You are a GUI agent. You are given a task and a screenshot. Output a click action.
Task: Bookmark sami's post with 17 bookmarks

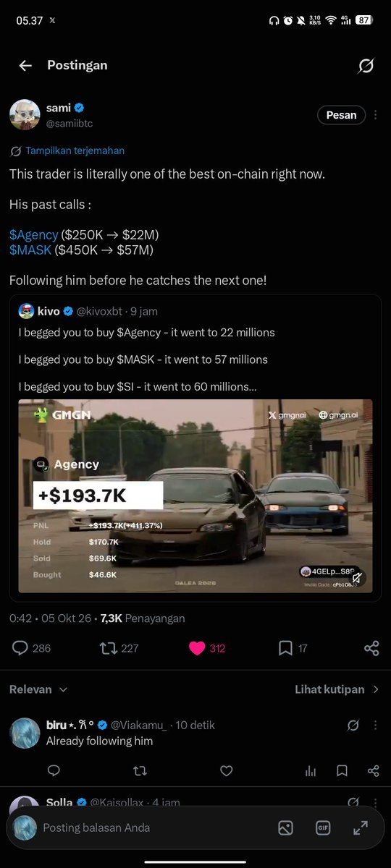click(x=285, y=648)
